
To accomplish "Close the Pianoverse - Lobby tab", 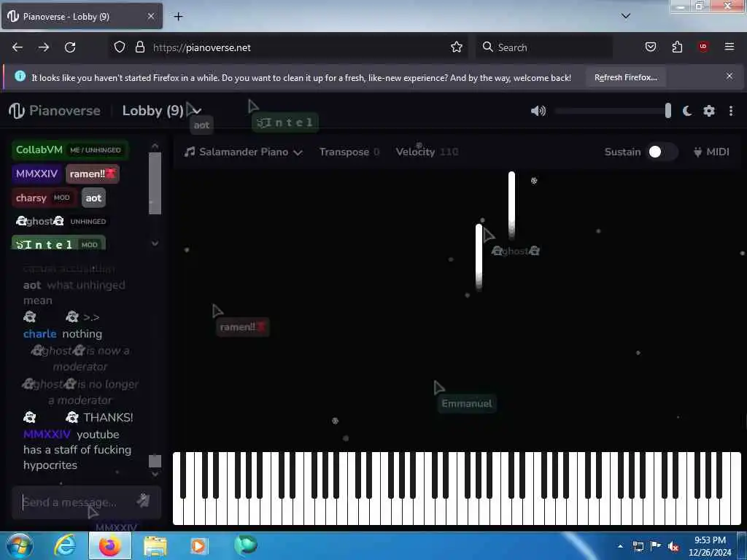I will pos(150,16).
